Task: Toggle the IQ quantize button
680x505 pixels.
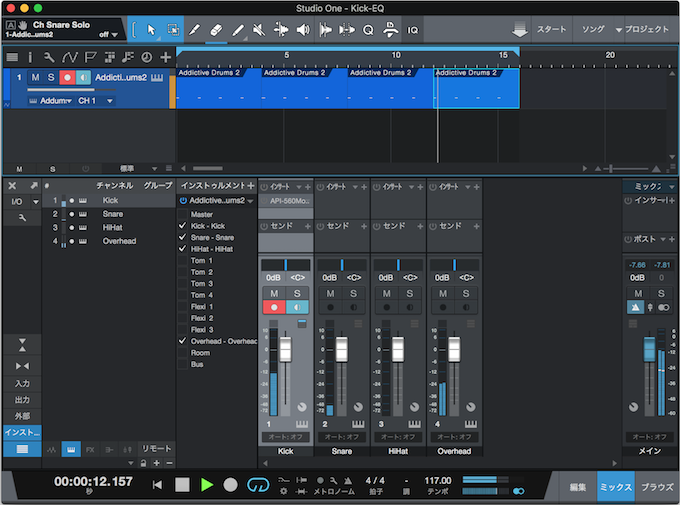Action: pos(412,30)
